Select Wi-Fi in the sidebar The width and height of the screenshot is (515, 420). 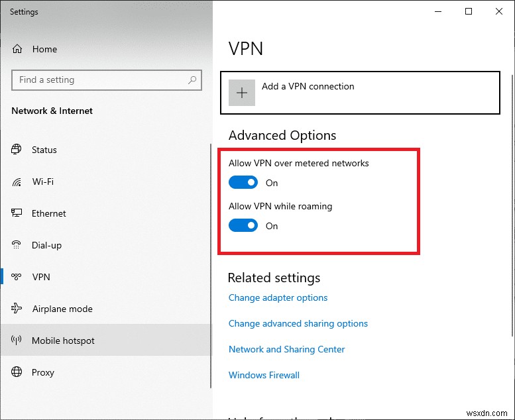click(x=43, y=182)
